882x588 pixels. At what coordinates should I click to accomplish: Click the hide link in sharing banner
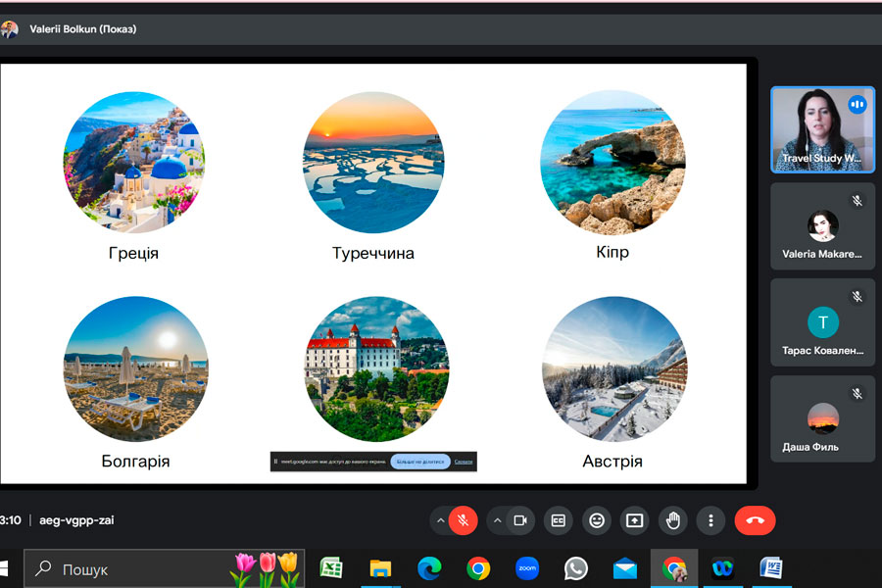[x=464, y=462]
